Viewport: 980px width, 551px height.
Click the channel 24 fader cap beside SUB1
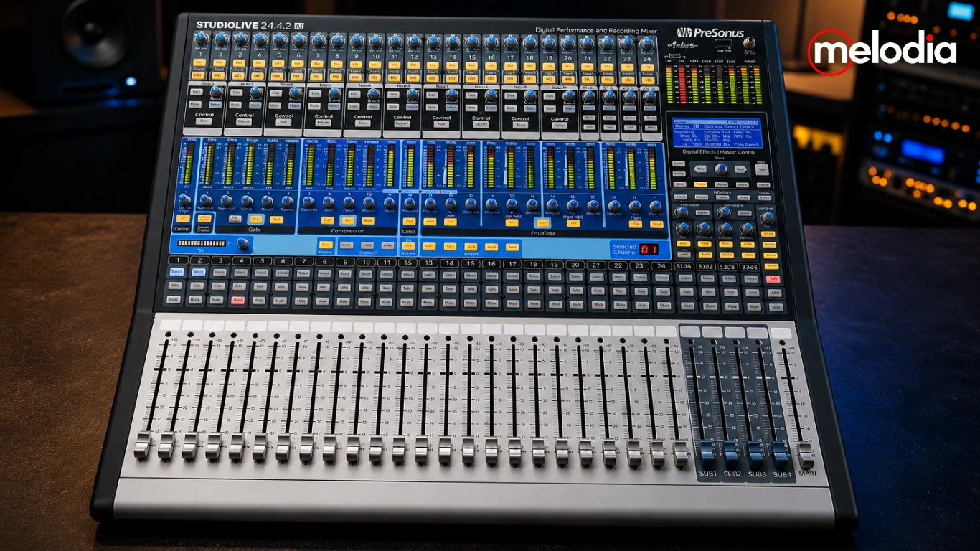[x=681, y=453]
